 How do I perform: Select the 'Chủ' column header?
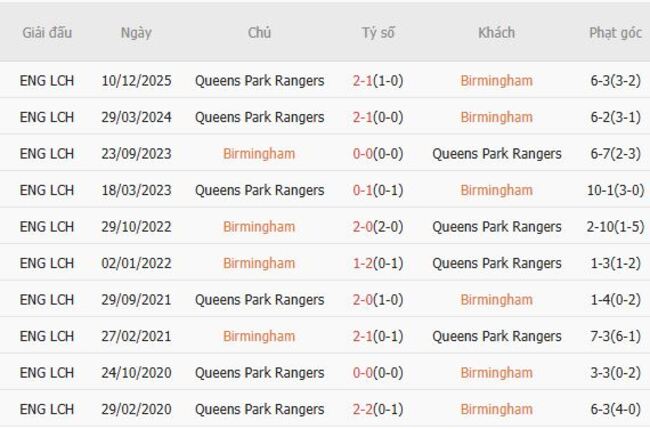(x=259, y=32)
